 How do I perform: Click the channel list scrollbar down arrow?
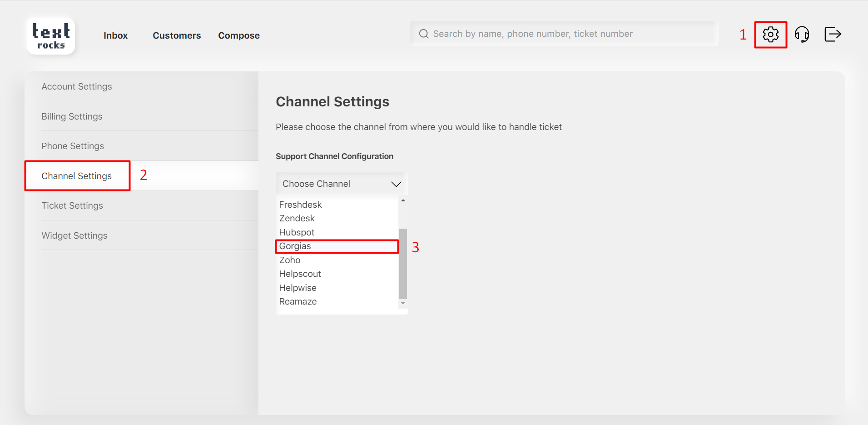(403, 303)
